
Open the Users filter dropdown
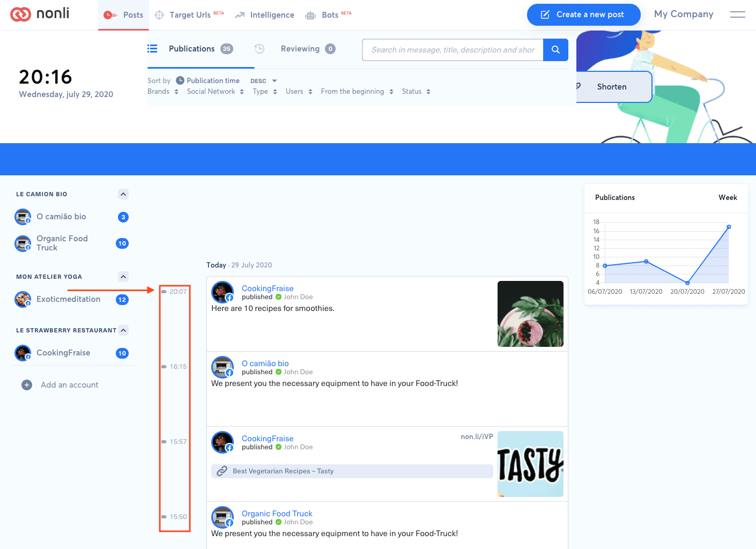click(299, 92)
